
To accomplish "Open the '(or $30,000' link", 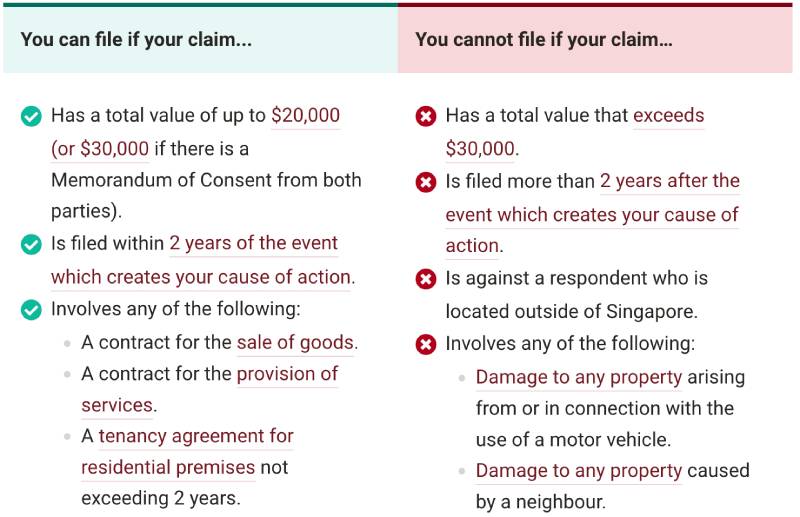I will click(x=100, y=149).
